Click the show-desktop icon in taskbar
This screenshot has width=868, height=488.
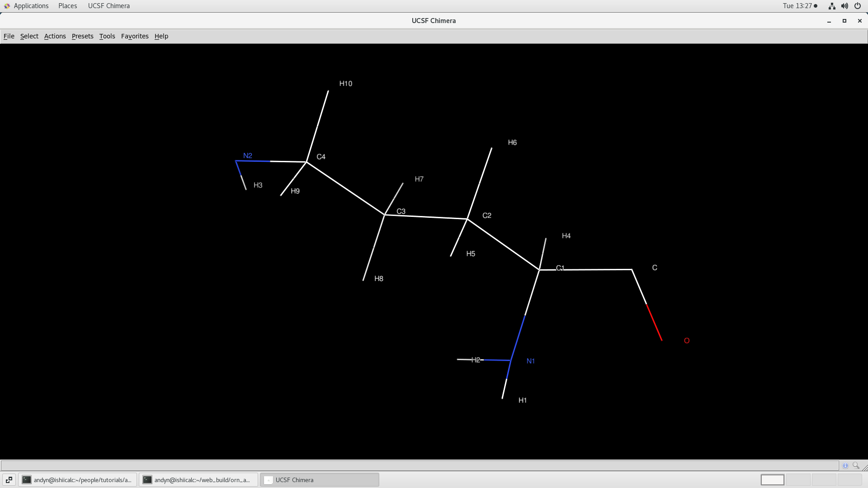tap(9, 480)
